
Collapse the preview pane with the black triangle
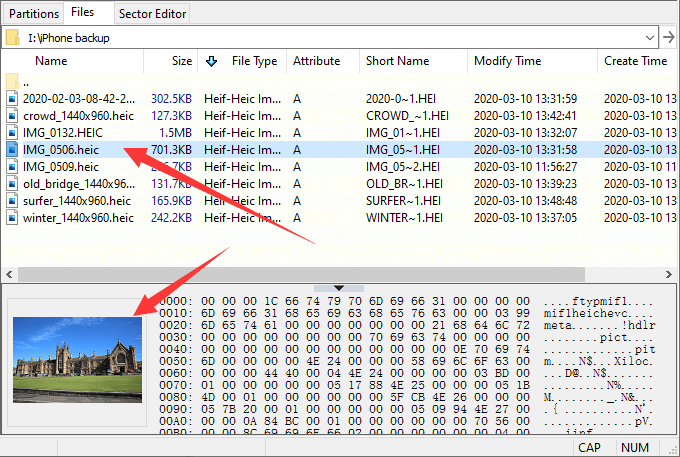pos(339,288)
